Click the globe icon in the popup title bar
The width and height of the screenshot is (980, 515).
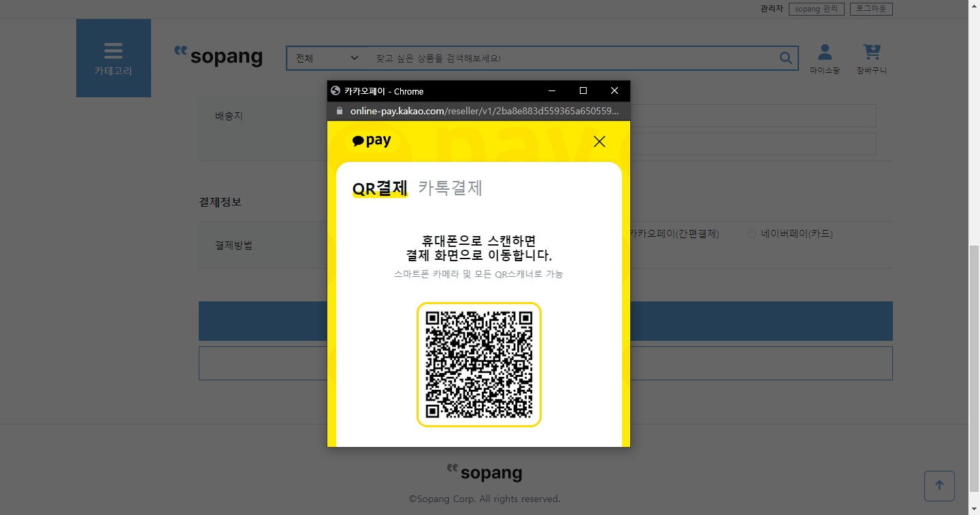tap(335, 90)
